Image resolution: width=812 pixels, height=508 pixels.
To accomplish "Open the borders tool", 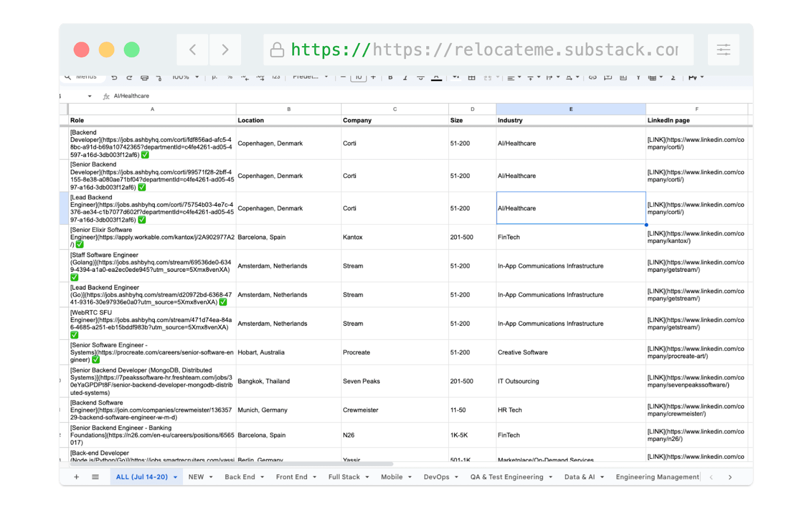I will pos(471,77).
